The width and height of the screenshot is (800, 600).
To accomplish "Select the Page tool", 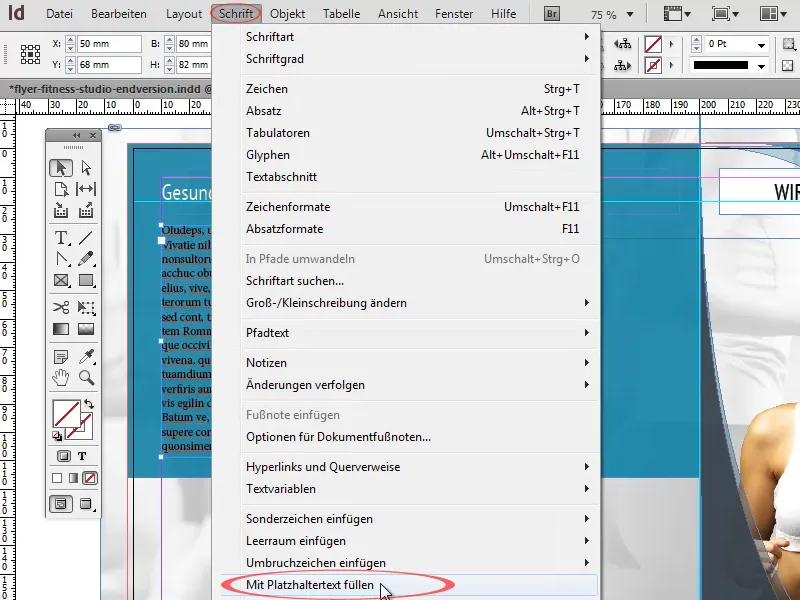I will (x=61, y=189).
